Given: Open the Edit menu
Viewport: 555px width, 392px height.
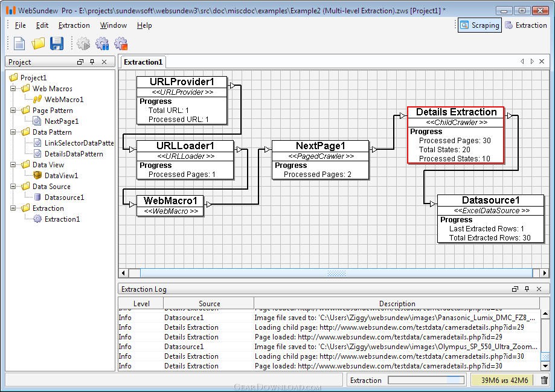Looking at the screenshot, I should [x=42, y=25].
